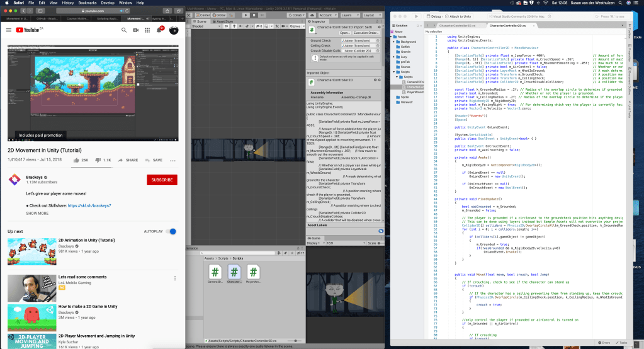Click the red SUBSCRIBE button
Image resolution: width=644 pixels, height=349 pixels.
point(162,180)
